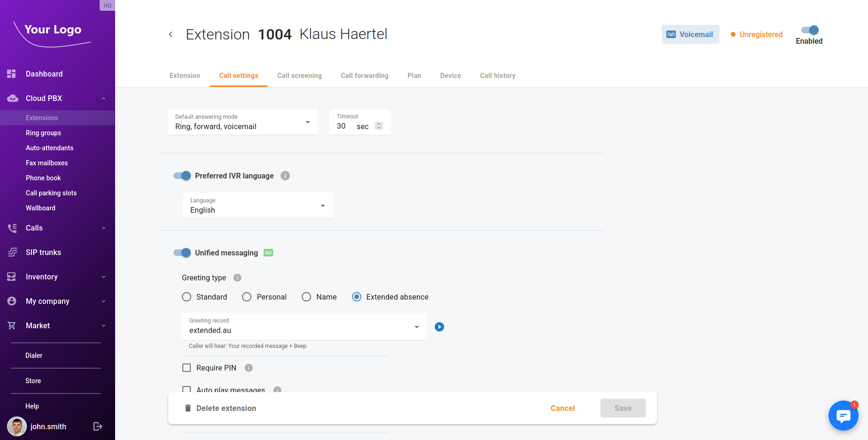Click the Cancel button
Image resolution: width=868 pixels, height=440 pixels.
pyautogui.click(x=563, y=408)
